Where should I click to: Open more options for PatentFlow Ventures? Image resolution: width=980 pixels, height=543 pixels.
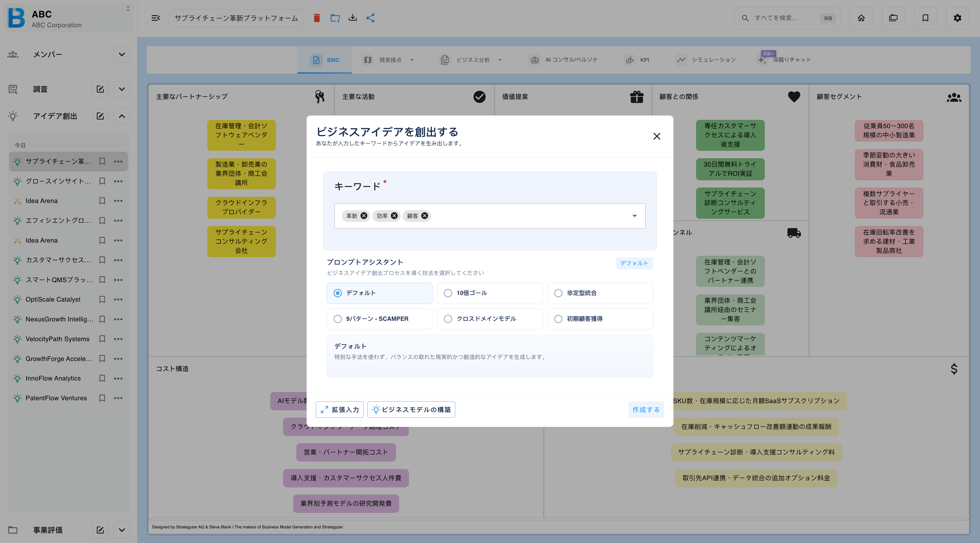pyautogui.click(x=118, y=398)
